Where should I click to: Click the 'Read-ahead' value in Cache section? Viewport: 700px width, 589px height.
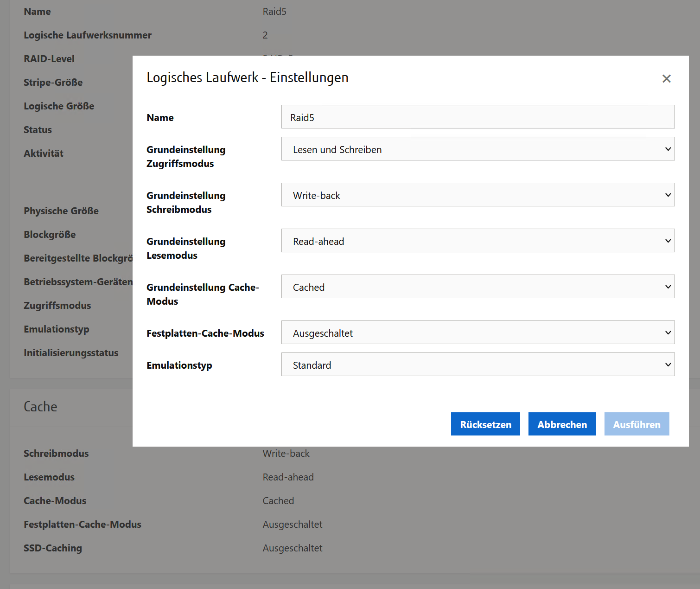[x=288, y=477]
